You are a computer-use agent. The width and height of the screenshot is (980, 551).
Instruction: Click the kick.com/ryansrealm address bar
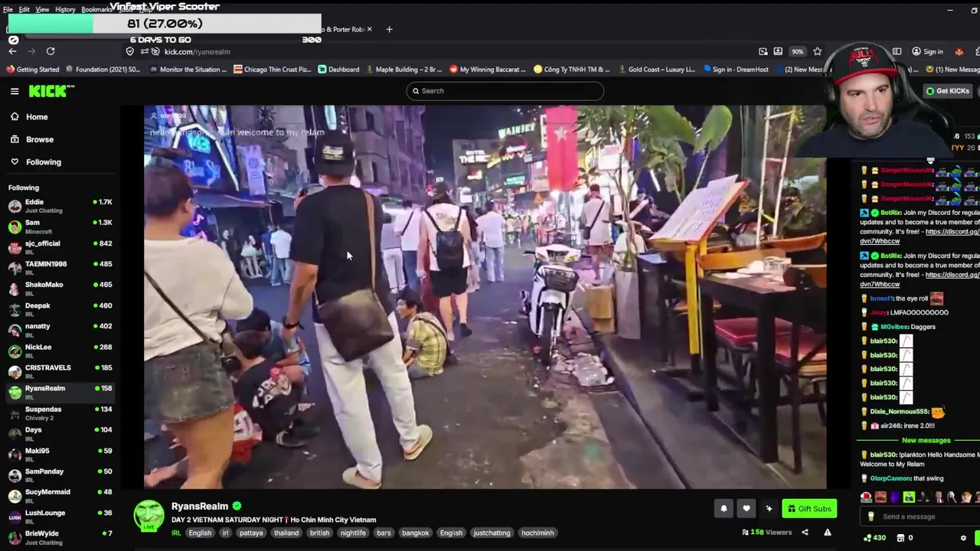click(x=198, y=51)
